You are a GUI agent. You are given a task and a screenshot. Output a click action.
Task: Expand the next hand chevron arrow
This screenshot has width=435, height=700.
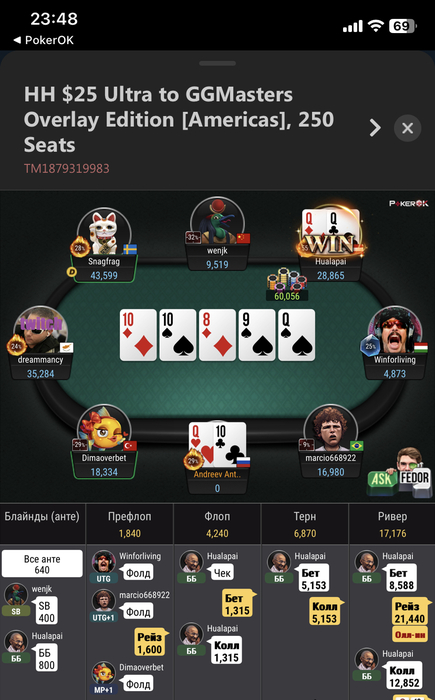(x=375, y=128)
